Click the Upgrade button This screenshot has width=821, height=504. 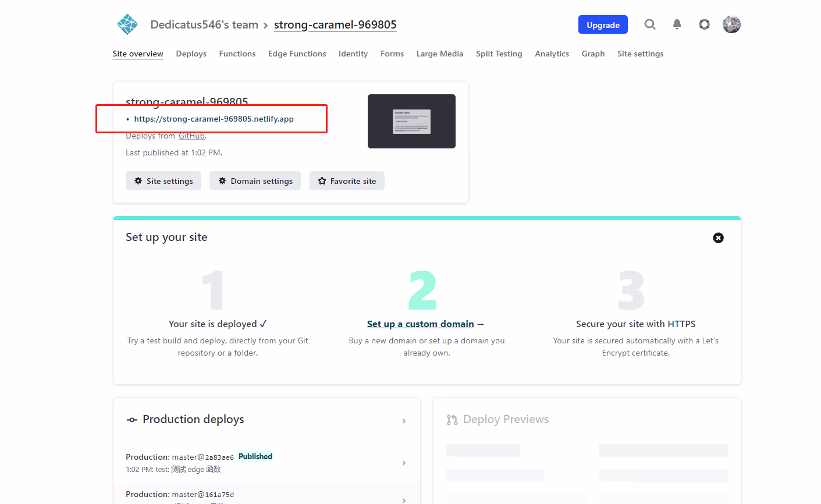(603, 24)
